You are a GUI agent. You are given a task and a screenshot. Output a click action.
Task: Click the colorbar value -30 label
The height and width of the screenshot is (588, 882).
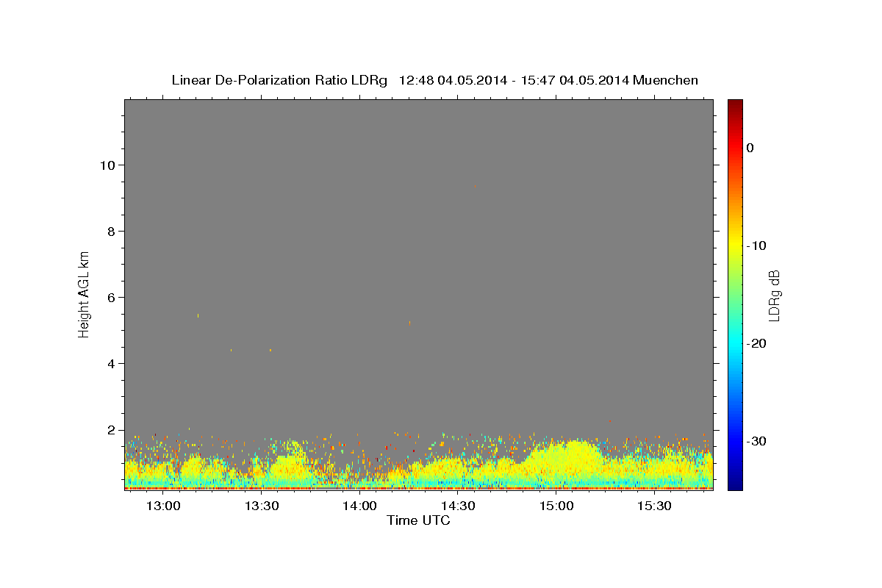[756, 441]
